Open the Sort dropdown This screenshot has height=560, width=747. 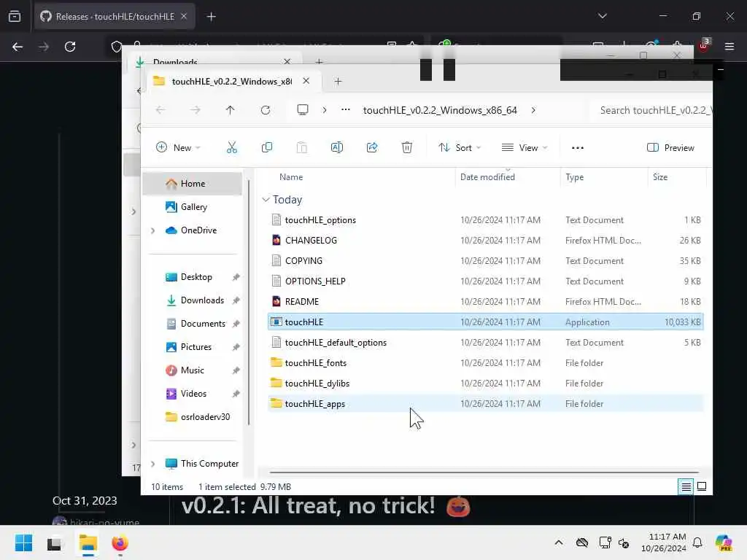click(460, 147)
